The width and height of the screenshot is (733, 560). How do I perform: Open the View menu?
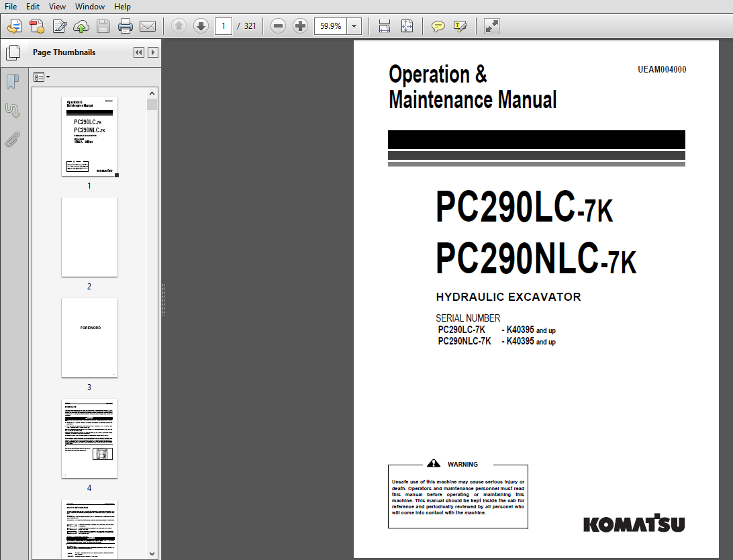[x=57, y=7]
